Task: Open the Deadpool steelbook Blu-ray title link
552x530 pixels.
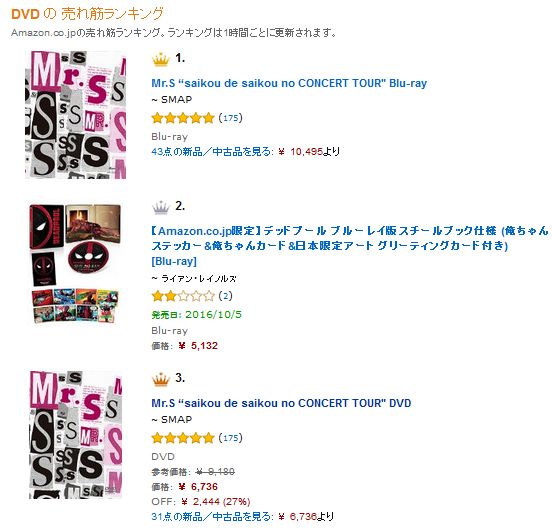Action: pyautogui.click(x=350, y=246)
